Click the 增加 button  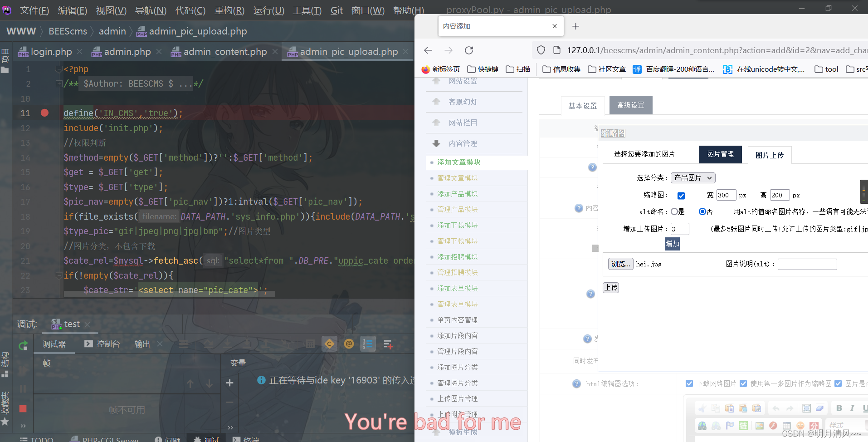point(673,244)
